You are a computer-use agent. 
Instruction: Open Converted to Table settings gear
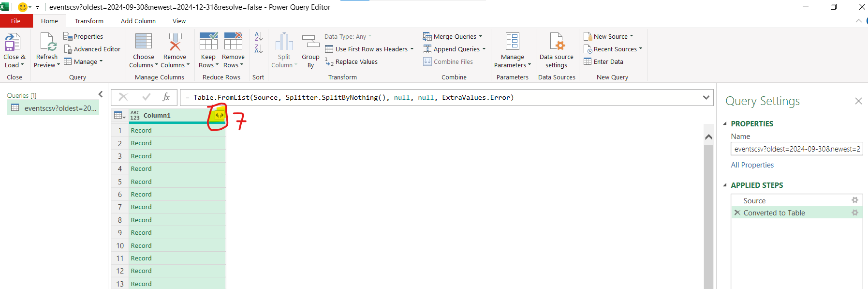[x=855, y=213]
